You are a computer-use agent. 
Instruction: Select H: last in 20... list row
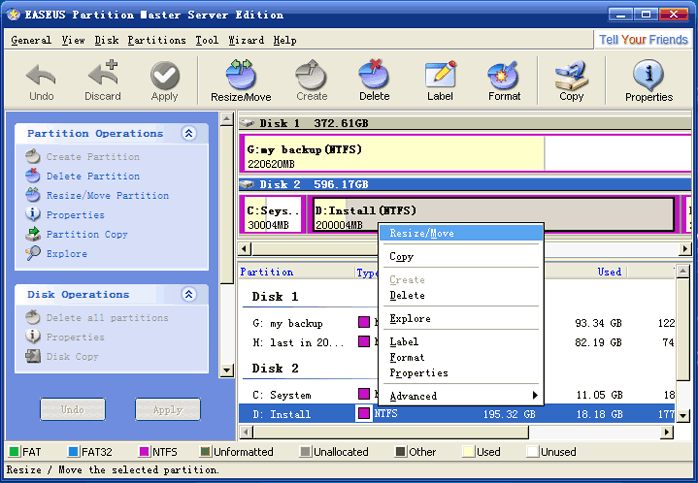pos(458,342)
